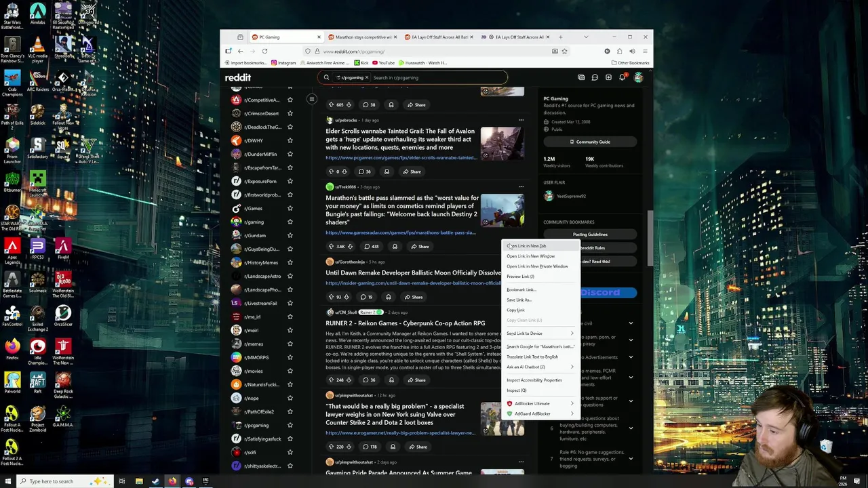Favorite r/memes with its star
Image resolution: width=868 pixels, height=488 pixels.
[x=290, y=344]
